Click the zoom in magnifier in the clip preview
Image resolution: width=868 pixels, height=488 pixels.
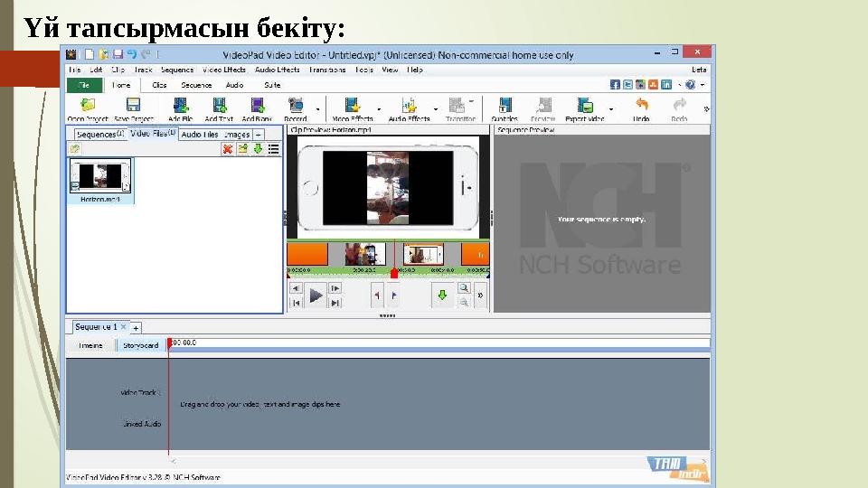coord(464,288)
